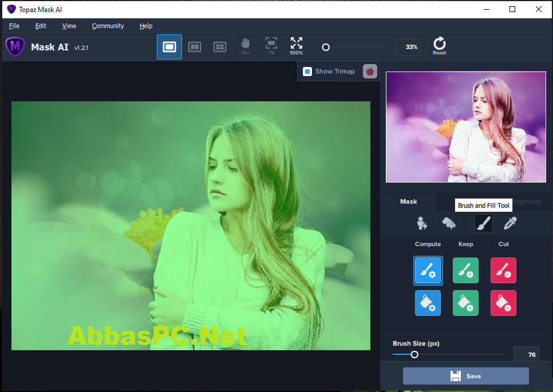Open the File menu

(14, 26)
